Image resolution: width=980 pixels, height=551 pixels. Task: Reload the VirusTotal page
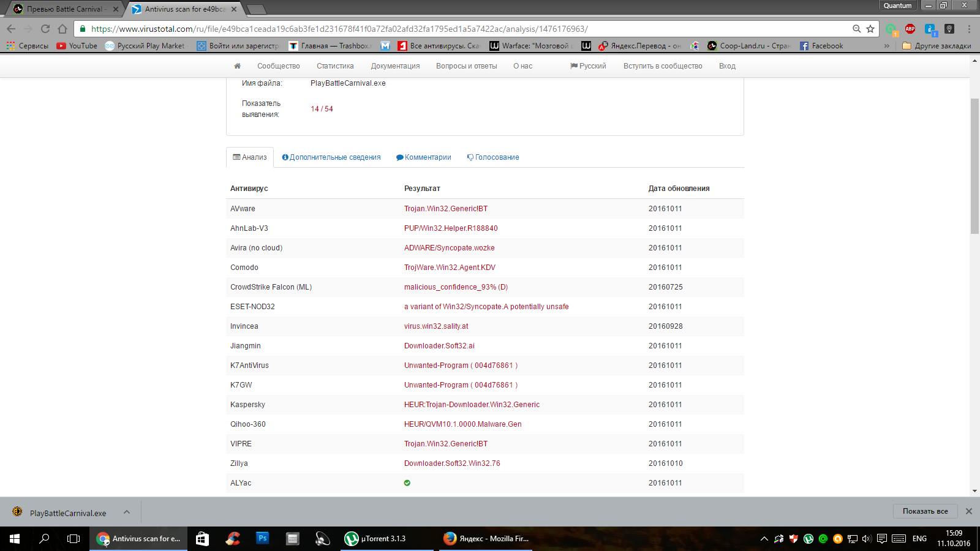pyautogui.click(x=45, y=29)
